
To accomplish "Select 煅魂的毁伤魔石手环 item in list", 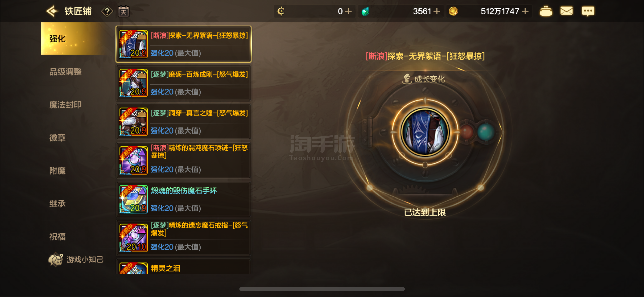I will 183,199.
